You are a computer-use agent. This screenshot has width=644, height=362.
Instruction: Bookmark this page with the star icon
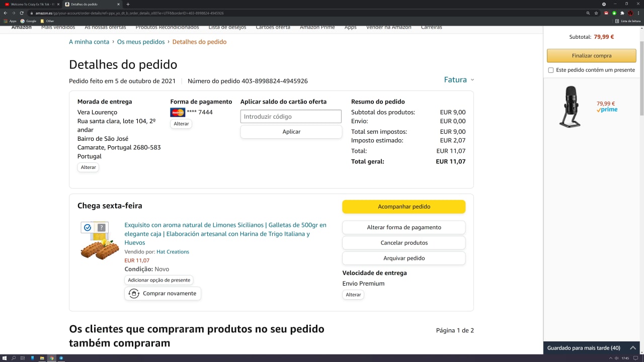click(596, 13)
